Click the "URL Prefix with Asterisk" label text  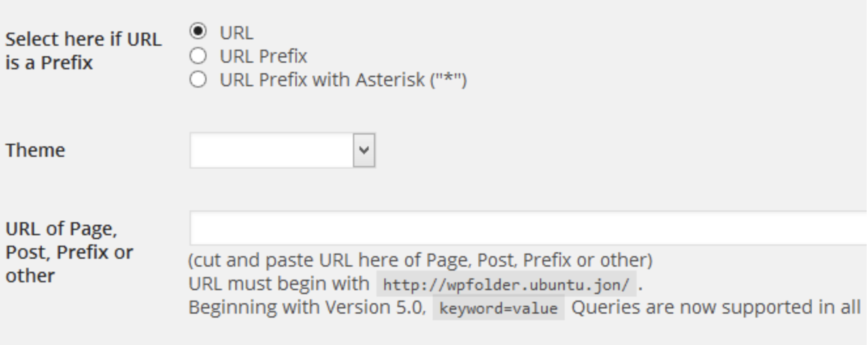tap(324, 80)
